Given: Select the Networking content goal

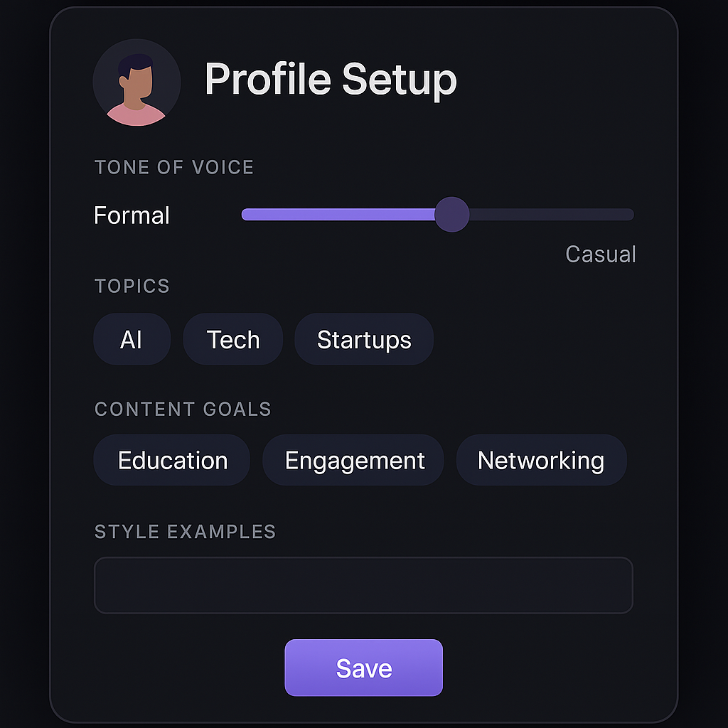Looking at the screenshot, I should (542, 460).
